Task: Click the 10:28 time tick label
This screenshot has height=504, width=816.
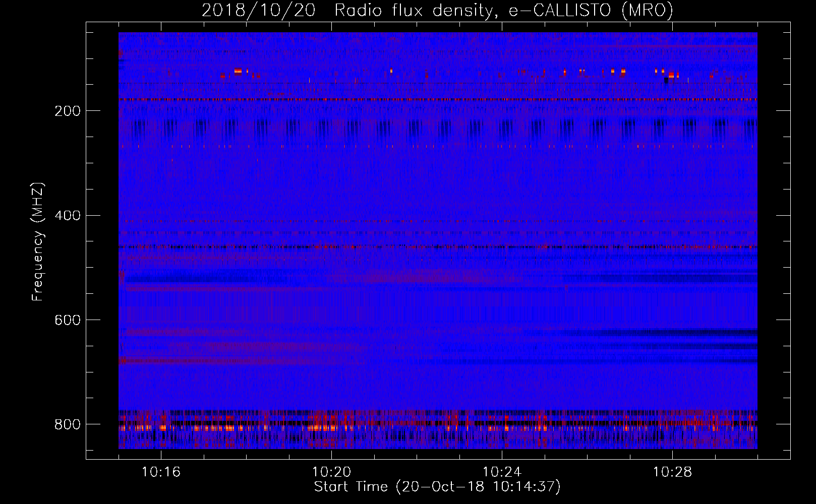Action: (x=672, y=472)
